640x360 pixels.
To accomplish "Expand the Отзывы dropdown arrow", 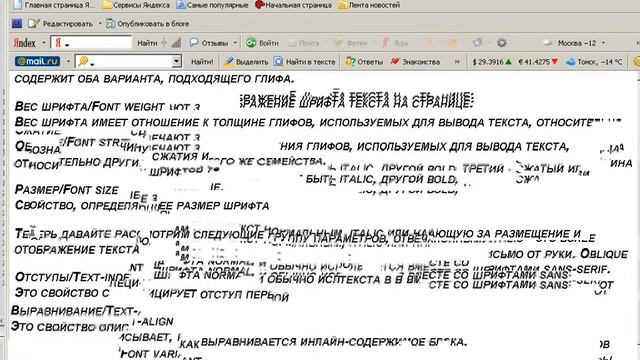I will 235,43.
